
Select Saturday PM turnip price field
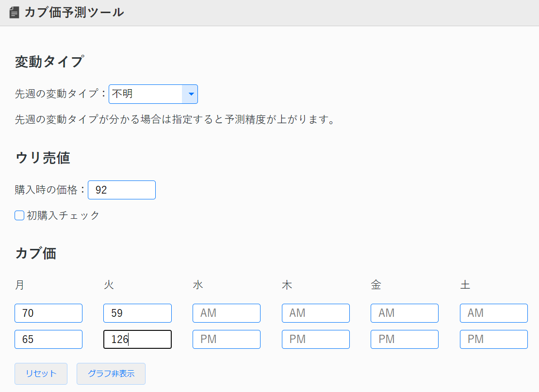pos(493,339)
